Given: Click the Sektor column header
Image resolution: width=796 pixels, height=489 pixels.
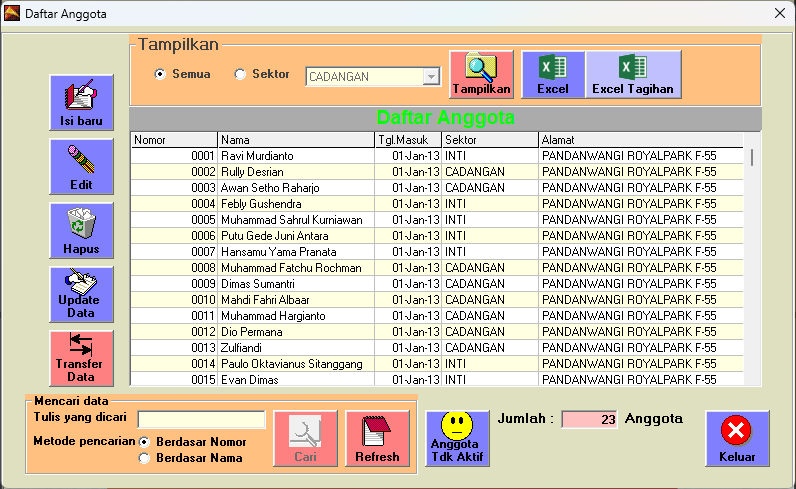Looking at the screenshot, I should point(490,140).
